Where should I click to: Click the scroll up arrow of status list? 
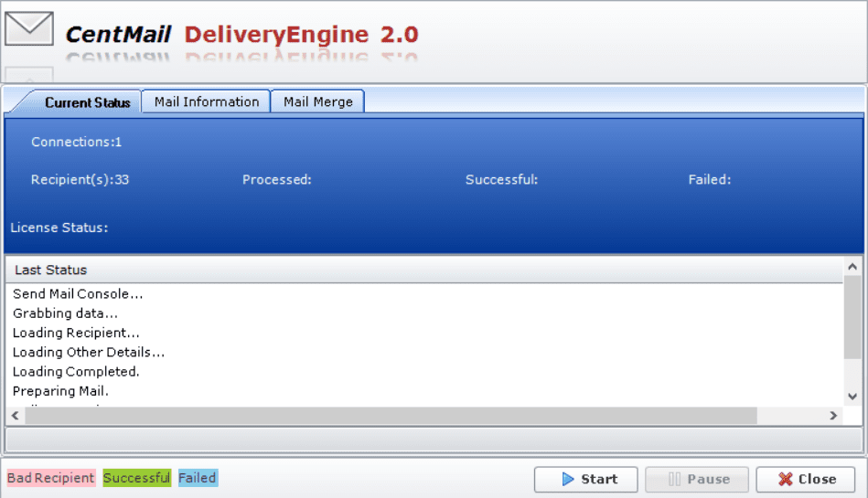pos(852,267)
